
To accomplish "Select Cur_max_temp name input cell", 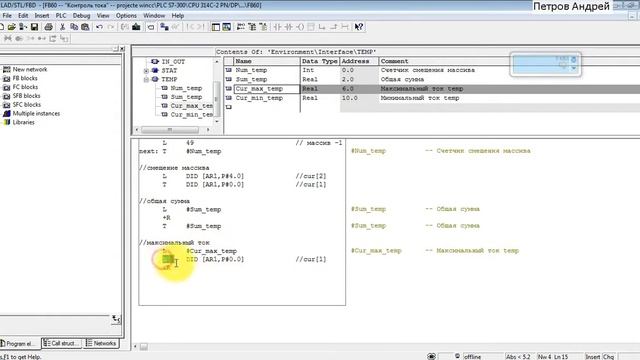I will pyautogui.click(x=267, y=89).
